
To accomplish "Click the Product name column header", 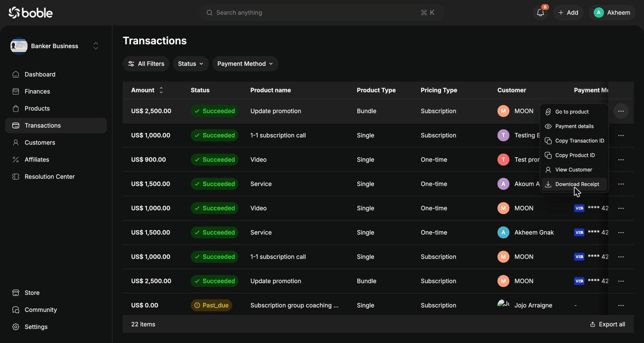I will pos(270,90).
